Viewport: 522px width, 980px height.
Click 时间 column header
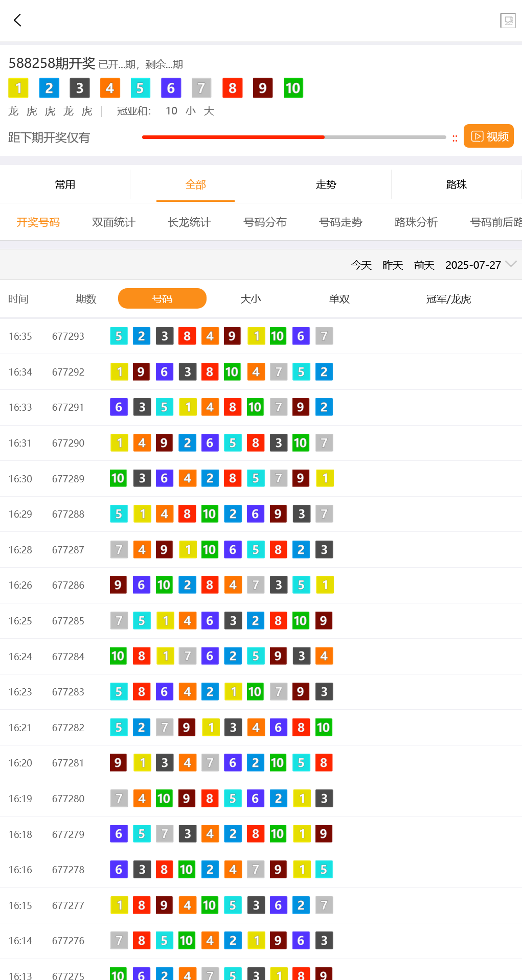tap(18, 299)
